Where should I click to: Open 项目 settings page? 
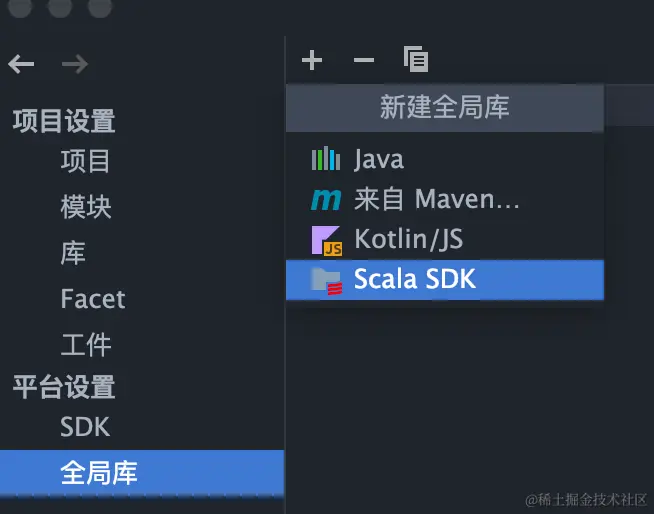point(86,161)
